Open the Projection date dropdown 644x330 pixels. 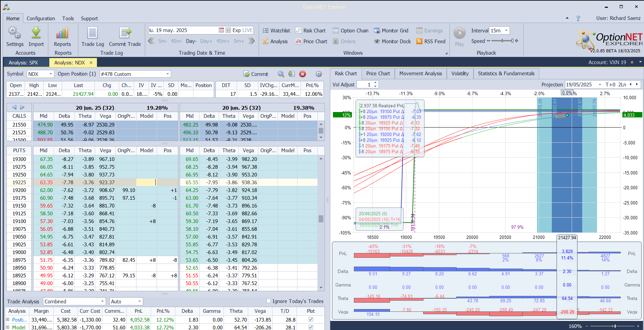(600, 85)
